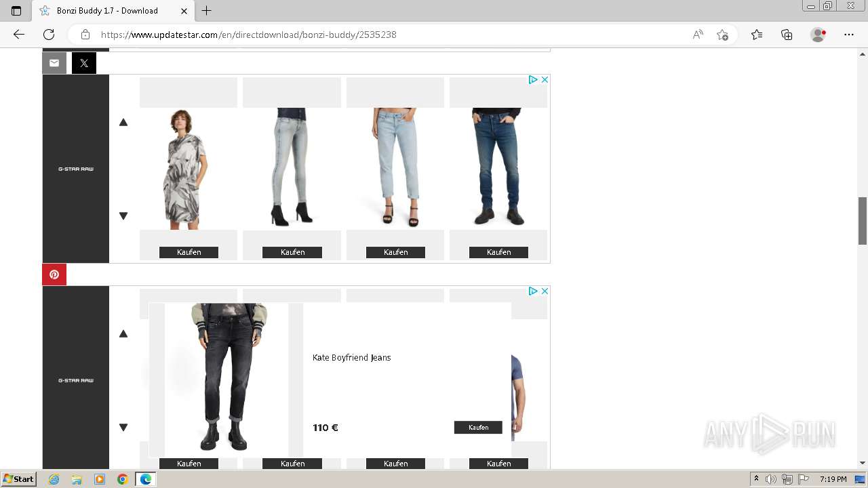Close the first G-Star ad
Viewport: 868px width, 488px height.
pyautogui.click(x=544, y=79)
